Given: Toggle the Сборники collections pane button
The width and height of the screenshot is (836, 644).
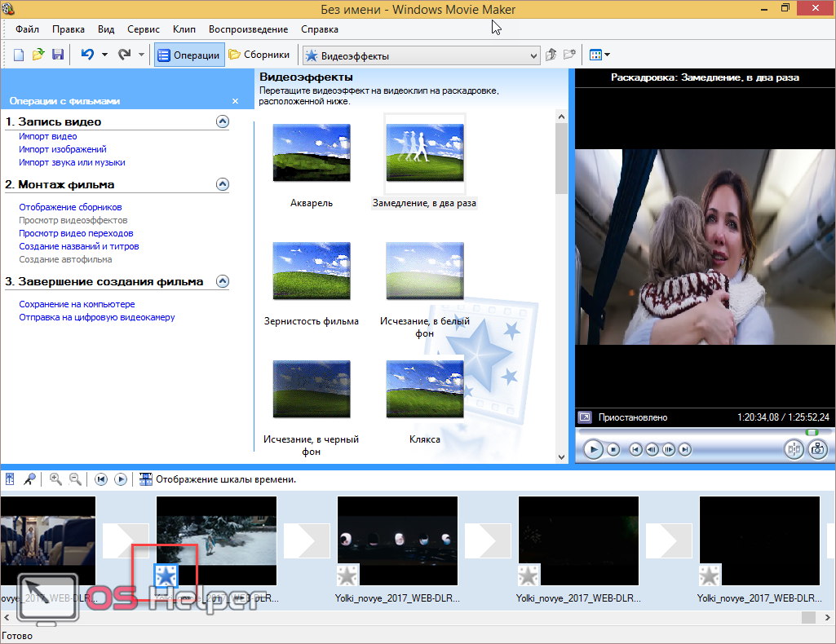Looking at the screenshot, I should coord(259,55).
